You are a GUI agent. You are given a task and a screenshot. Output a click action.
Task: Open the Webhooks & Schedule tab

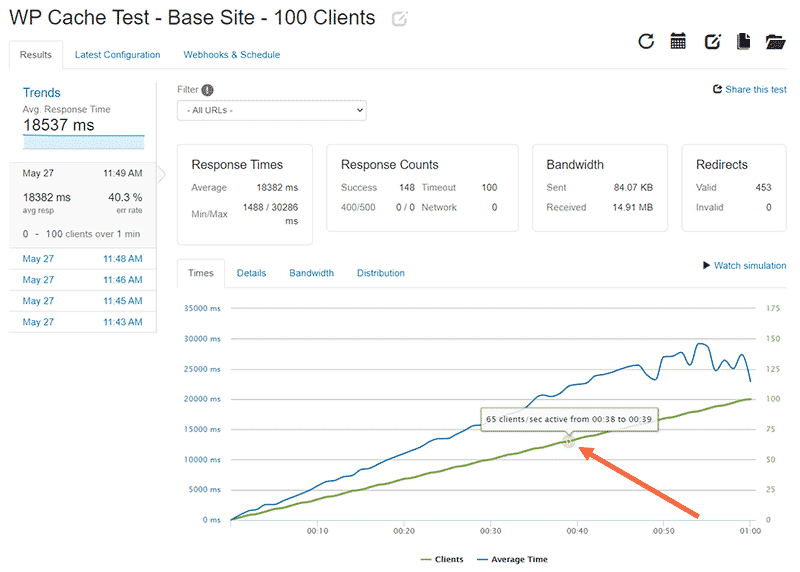point(232,55)
